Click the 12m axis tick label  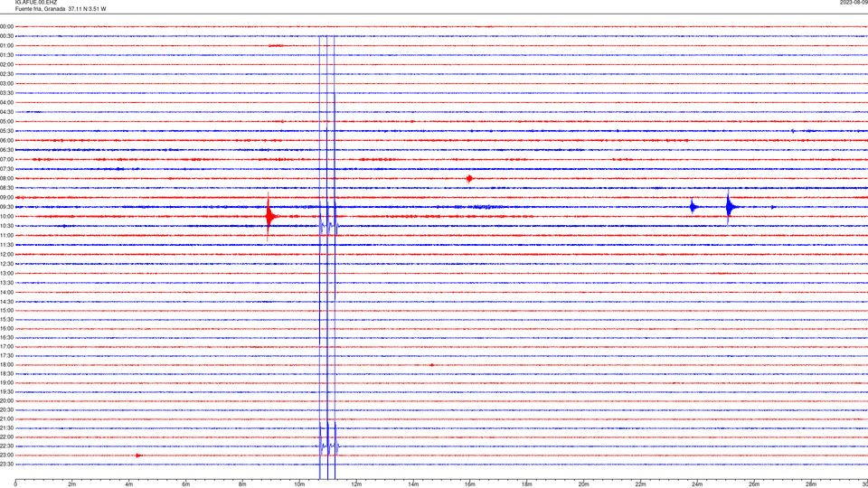[x=356, y=484]
